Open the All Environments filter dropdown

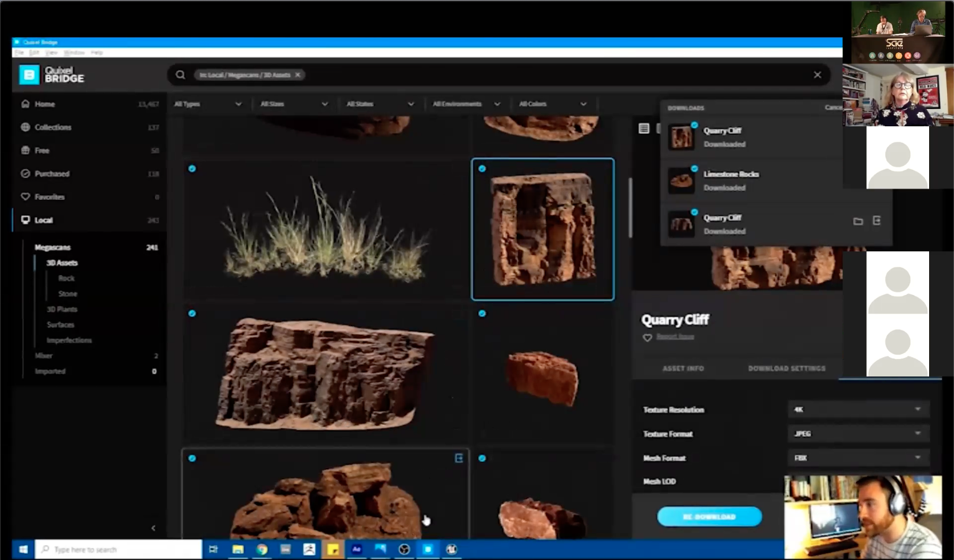pyautogui.click(x=466, y=104)
